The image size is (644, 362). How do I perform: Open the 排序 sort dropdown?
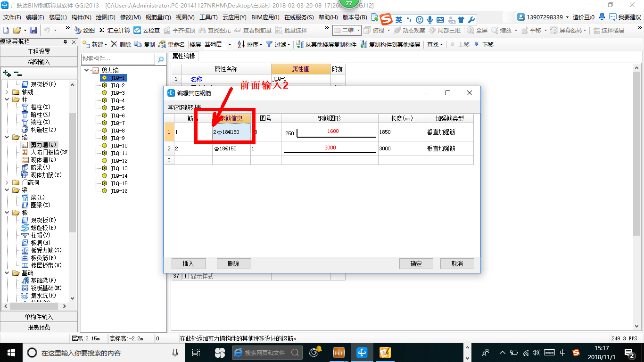click(x=249, y=44)
